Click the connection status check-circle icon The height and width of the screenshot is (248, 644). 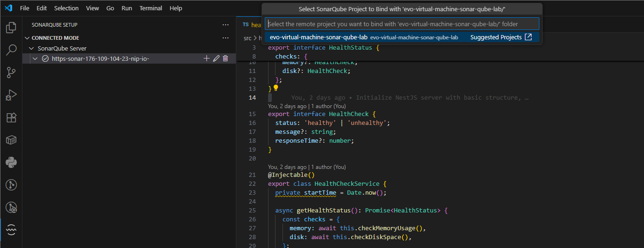click(x=45, y=58)
